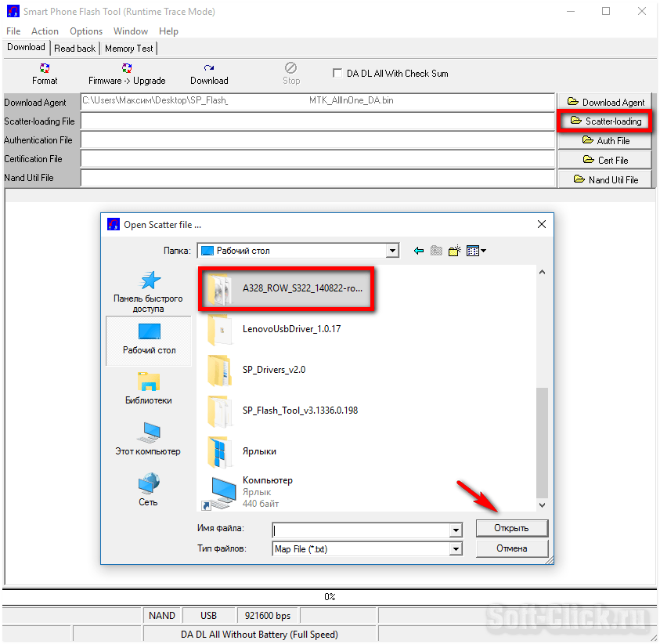Click the file list vertical scrollbar
Image resolution: width=660 pixels, height=644 pixels.
coord(541,439)
